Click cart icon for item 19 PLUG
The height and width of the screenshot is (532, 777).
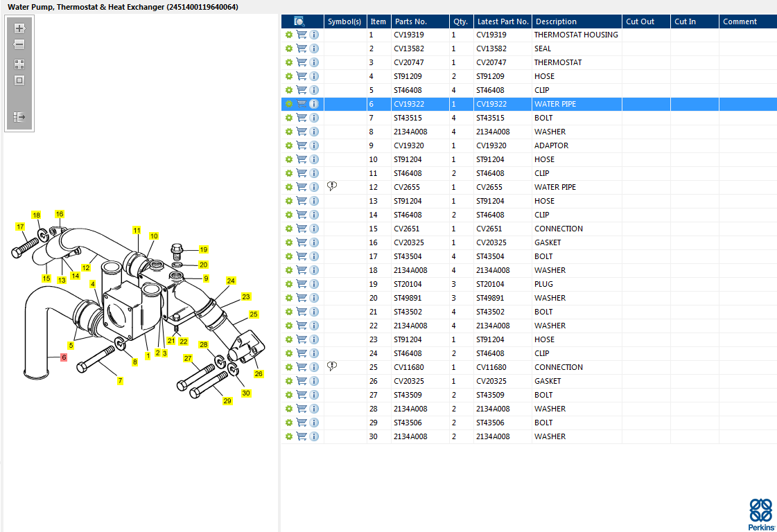(302, 284)
